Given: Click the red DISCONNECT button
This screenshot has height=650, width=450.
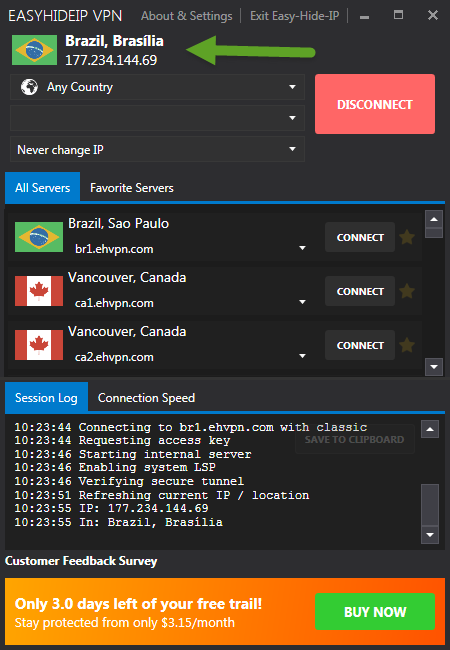Looking at the screenshot, I should coord(375,104).
